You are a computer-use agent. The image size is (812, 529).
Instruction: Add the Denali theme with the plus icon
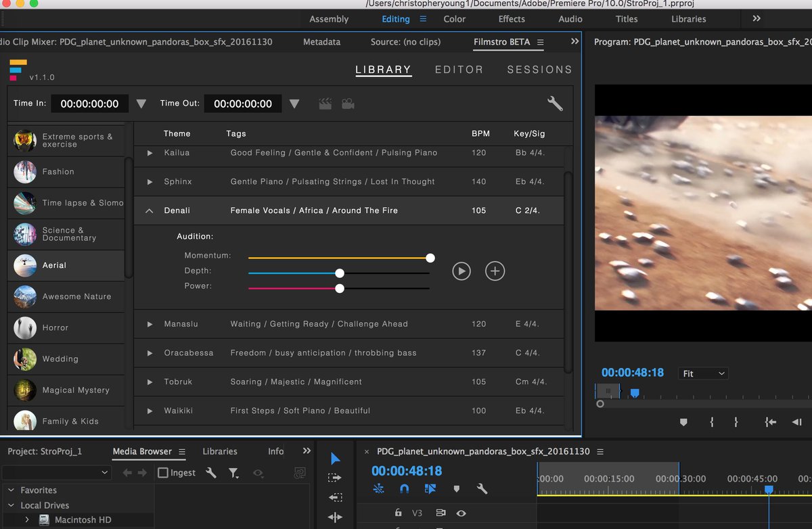pyautogui.click(x=495, y=271)
